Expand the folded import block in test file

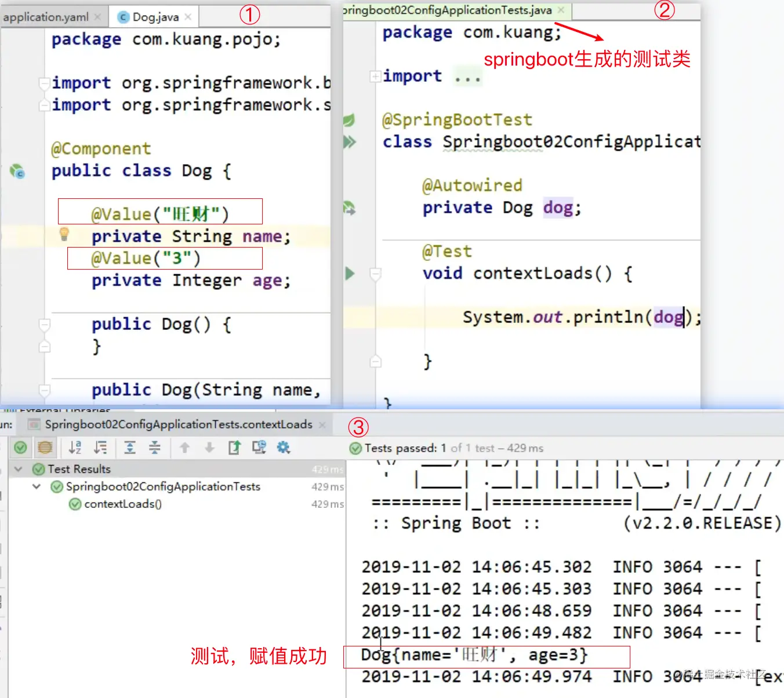[x=375, y=76]
